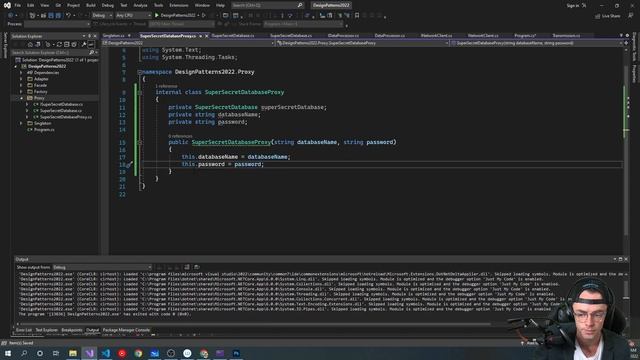Close the SuperSecretDatabaseProxy.cs tab
Image resolution: width=640 pixels, height=360 pixels.
tap(207, 36)
